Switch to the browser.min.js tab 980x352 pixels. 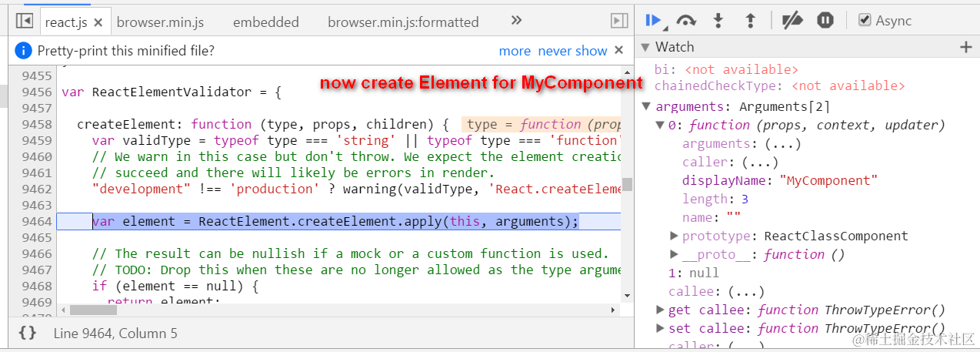(161, 22)
